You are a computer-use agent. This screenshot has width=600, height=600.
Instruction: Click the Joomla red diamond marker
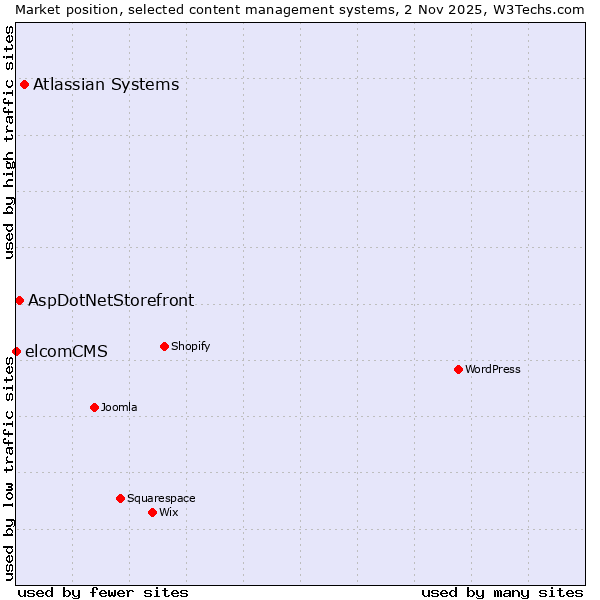tap(94, 407)
